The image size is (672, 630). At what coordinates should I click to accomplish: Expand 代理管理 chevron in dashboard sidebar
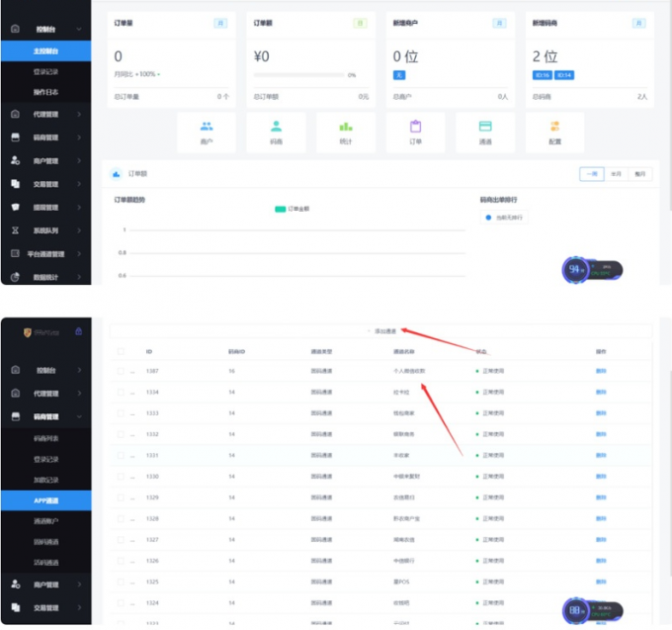pyautogui.click(x=79, y=114)
